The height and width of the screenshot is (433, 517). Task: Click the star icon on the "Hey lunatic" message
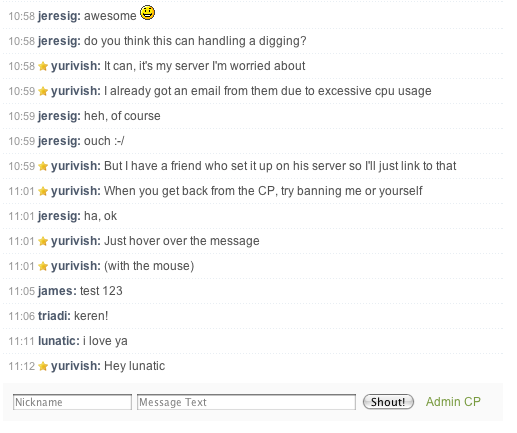pyautogui.click(x=43, y=366)
